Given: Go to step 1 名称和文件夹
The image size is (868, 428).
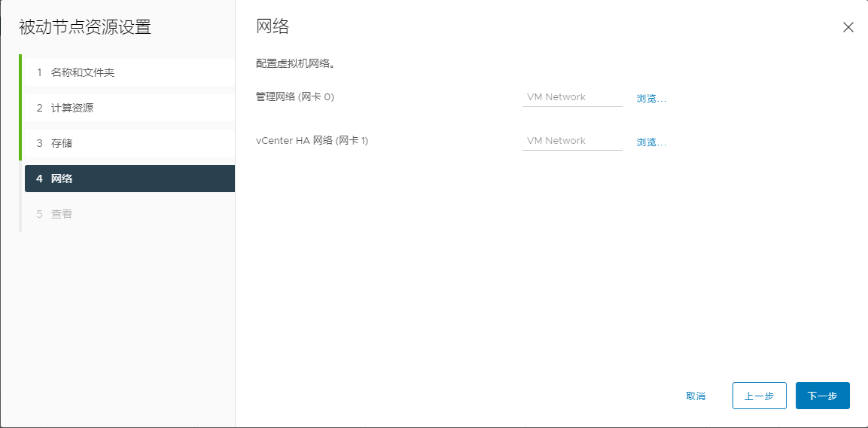Looking at the screenshot, I should pos(130,72).
